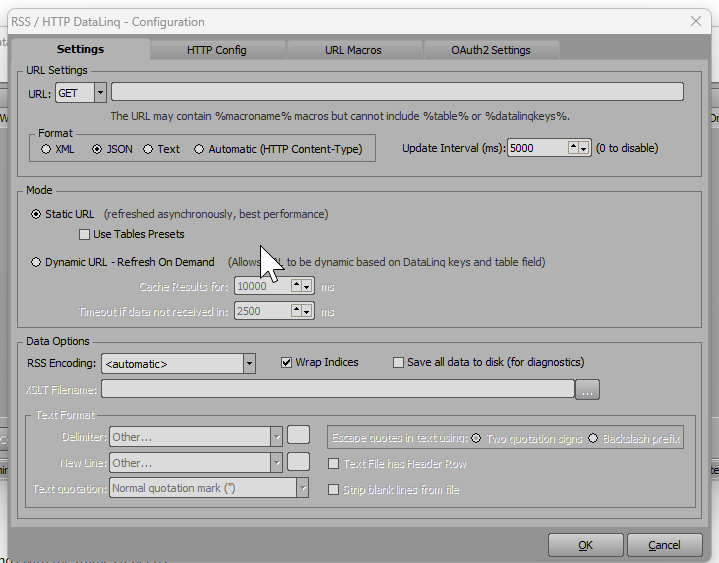This screenshot has height=563, width=719.
Task: Open the RSS Encoding dropdown
Action: coord(249,364)
